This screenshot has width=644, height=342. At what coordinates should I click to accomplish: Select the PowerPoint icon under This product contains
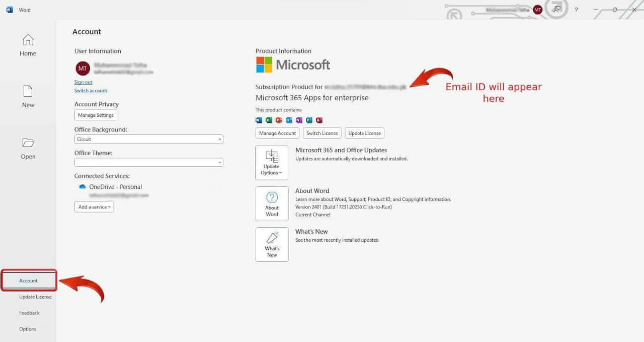click(x=278, y=120)
